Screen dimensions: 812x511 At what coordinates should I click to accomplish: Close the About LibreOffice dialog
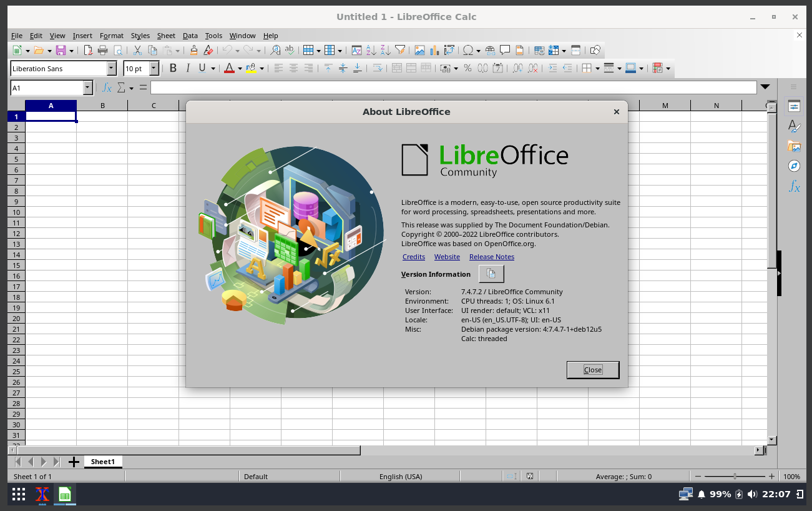592,369
